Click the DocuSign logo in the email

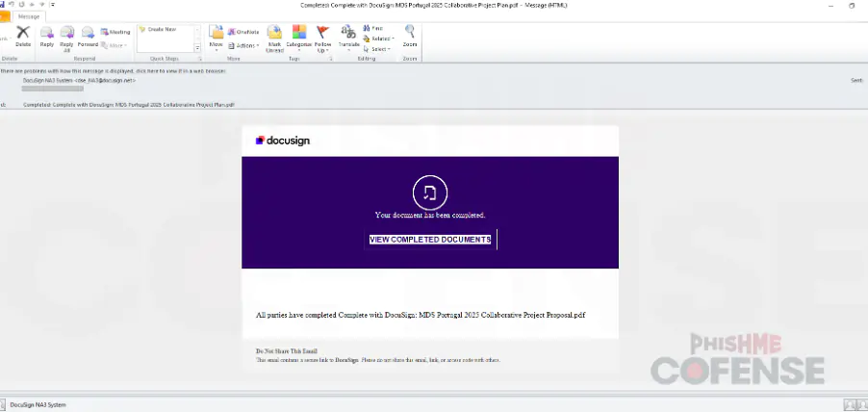coord(283,141)
